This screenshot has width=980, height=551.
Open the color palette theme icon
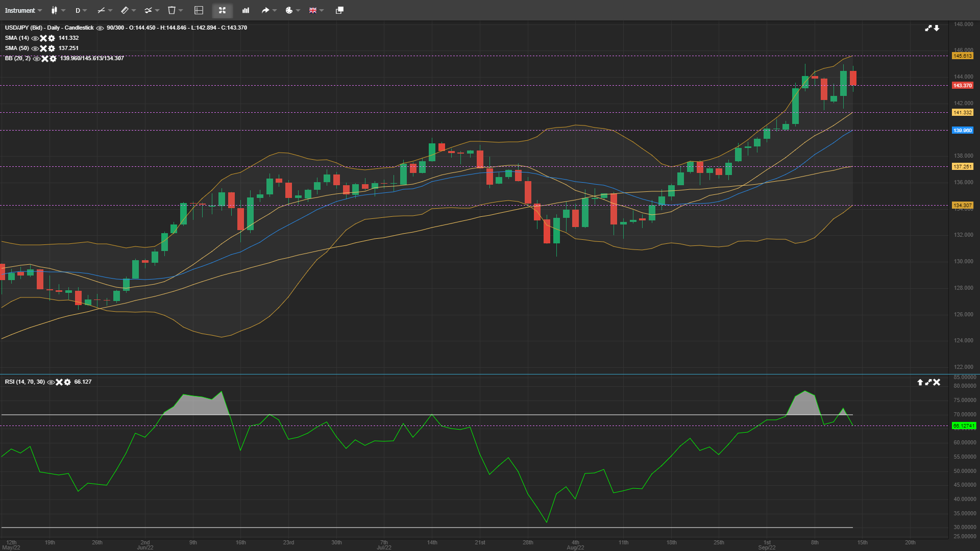click(289, 10)
